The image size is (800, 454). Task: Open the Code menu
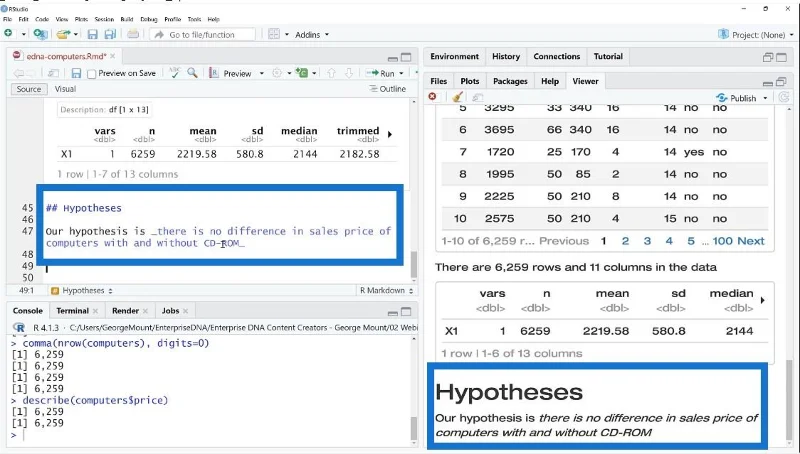tap(42, 19)
